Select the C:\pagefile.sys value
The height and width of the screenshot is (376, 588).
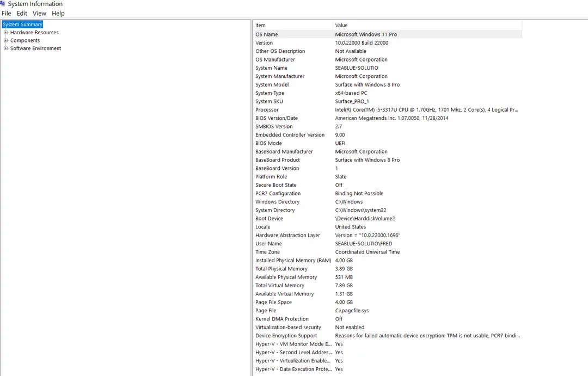352,311
